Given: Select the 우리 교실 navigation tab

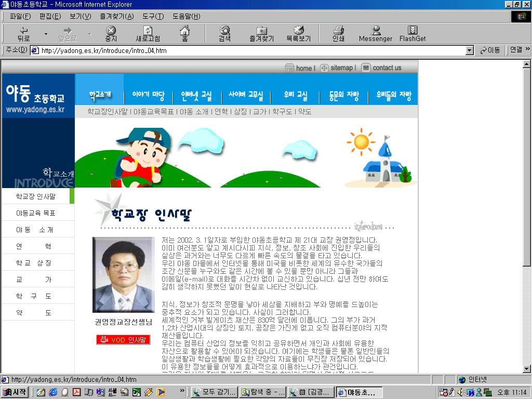Looking at the screenshot, I should tap(296, 96).
